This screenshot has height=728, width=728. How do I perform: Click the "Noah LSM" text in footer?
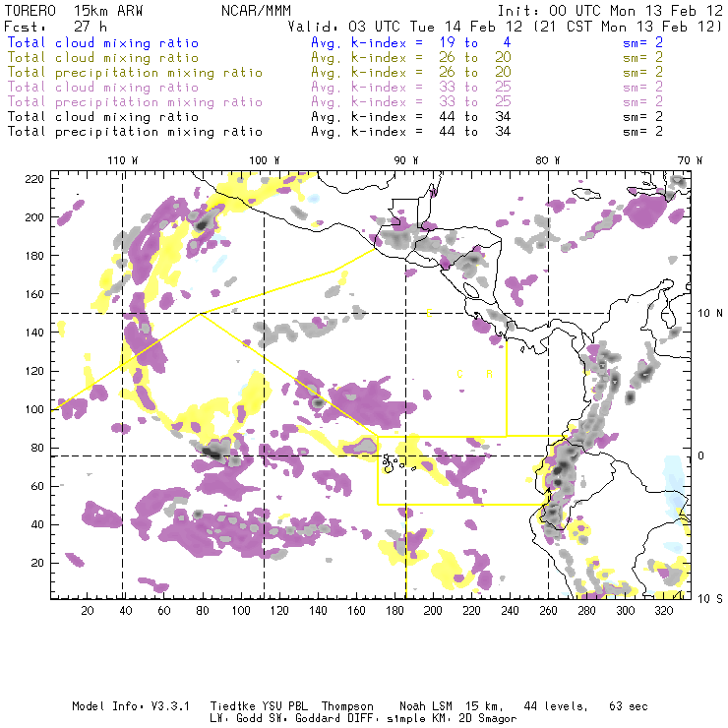point(425,706)
